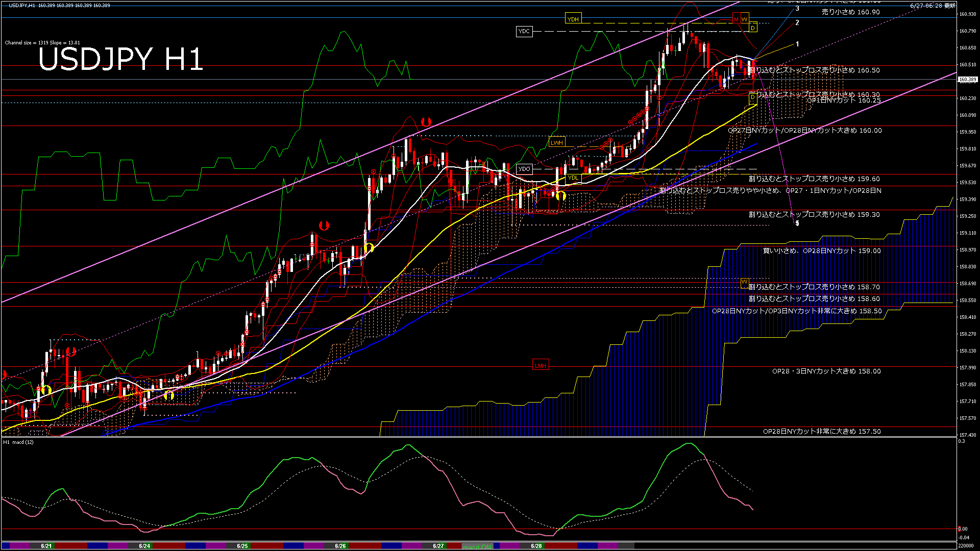Click the yellow YDL level marker
The image size is (980, 551).
tap(573, 178)
